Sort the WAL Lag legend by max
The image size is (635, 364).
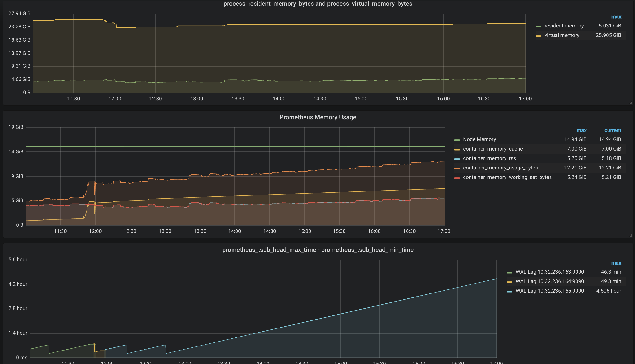616,263
